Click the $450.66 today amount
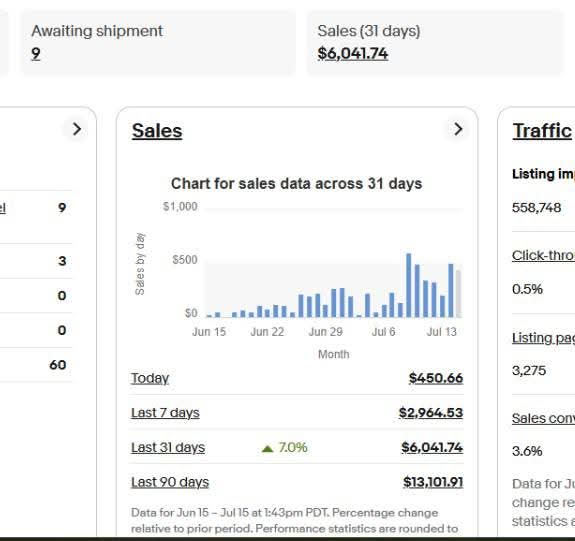575x541 pixels. [x=436, y=378]
